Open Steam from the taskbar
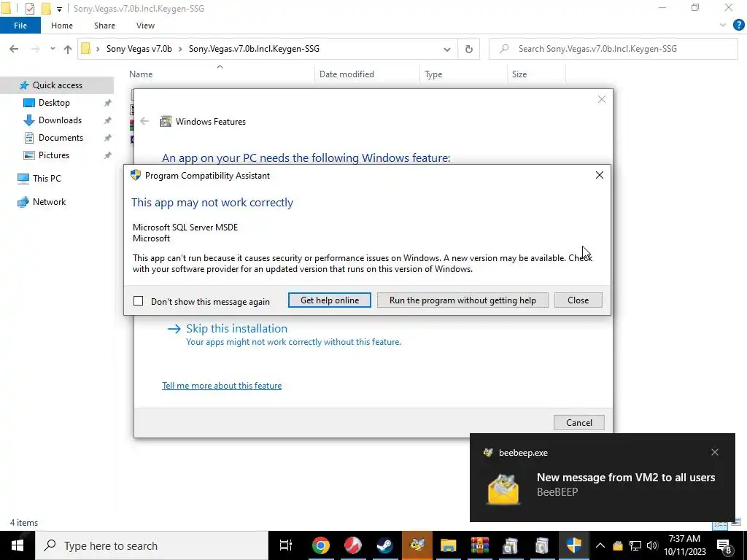747x560 pixels. click(x=384, y=545)
